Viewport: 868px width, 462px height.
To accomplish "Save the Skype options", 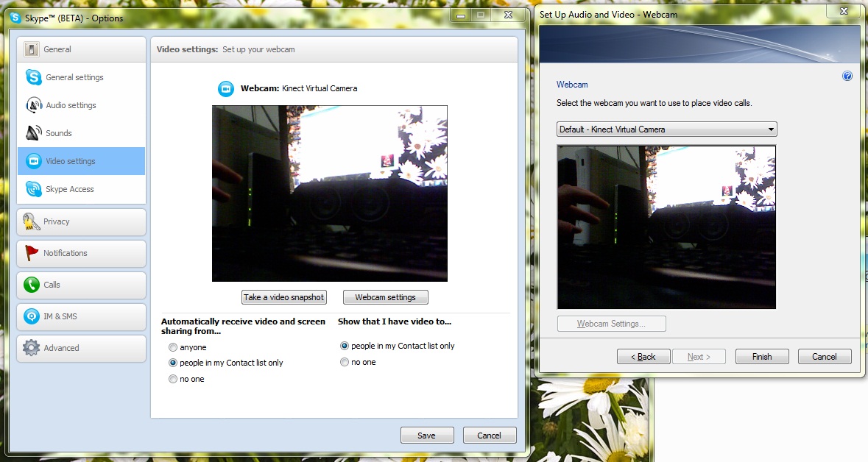I will tap(427, 436).
